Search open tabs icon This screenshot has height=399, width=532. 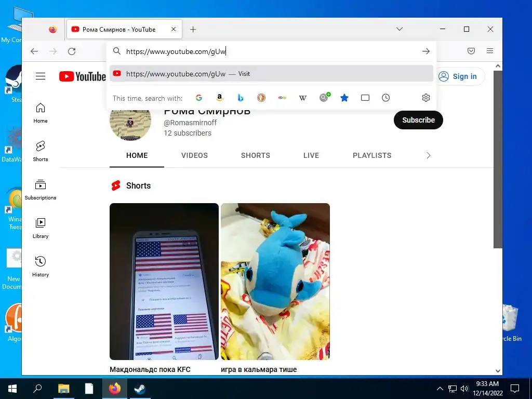[365, 98]
